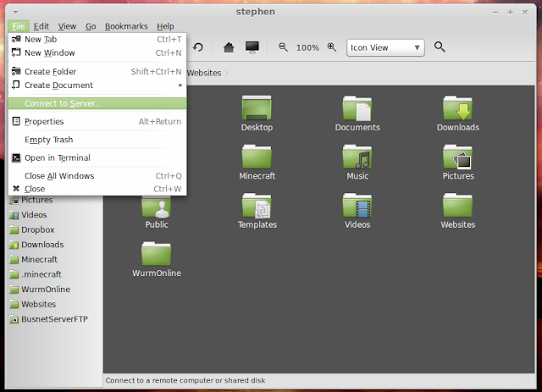This screenshot has height=392, width=542.
Task: Choose Open in Terminal menu entry
Action: point(97,158)
